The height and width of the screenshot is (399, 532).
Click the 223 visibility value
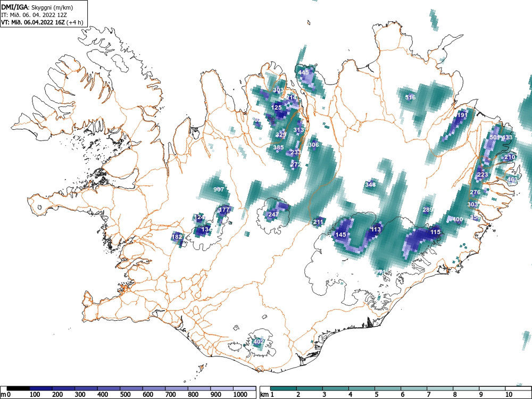pyautogui.click(x=483, y=174)
